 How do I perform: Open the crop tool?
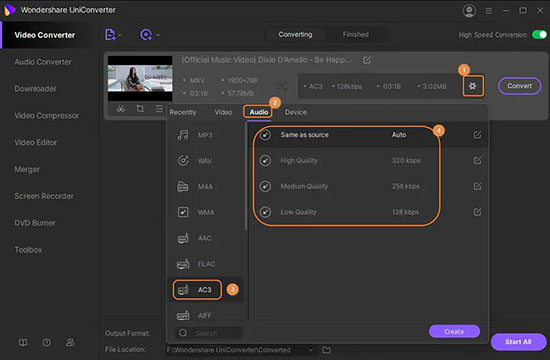pos(140,109)
